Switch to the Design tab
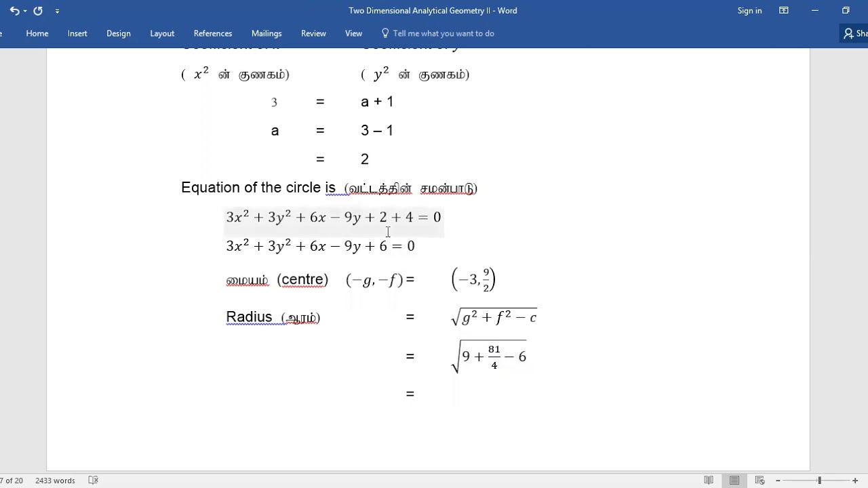Viewport: 868px width, 488px height. click(119, 33)
